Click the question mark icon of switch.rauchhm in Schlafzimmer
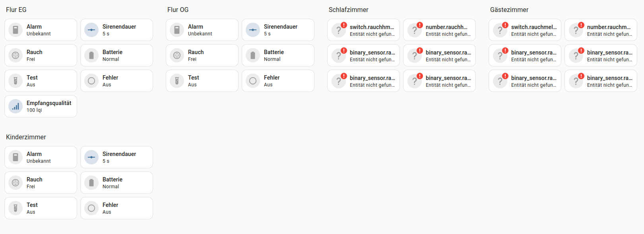The image size is (644, 234). coord(338,30)
